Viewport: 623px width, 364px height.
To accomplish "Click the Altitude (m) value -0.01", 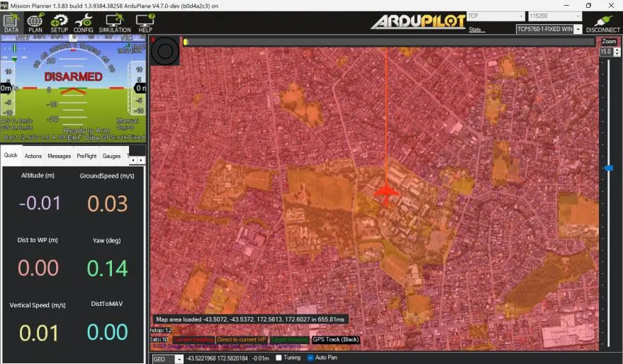I will (x=40, y=203).
